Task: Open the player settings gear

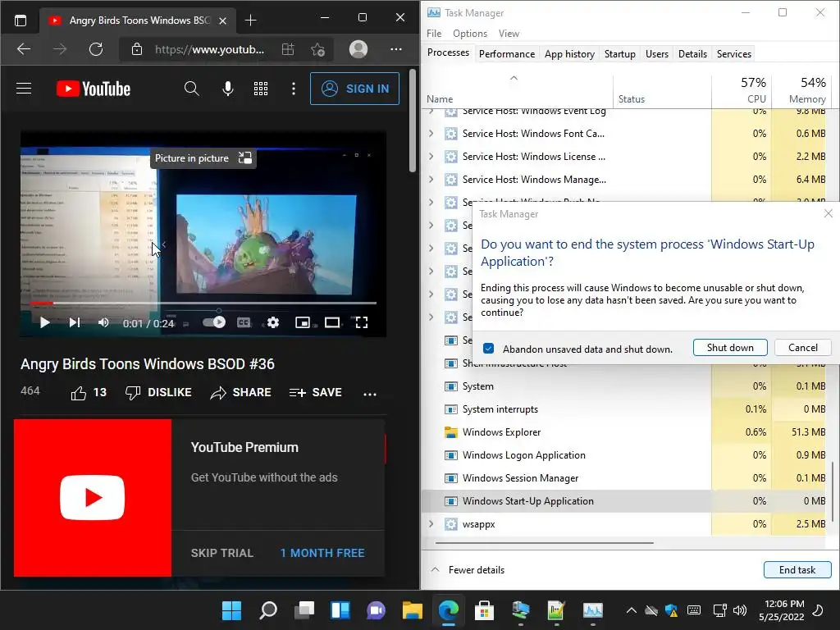Action: [x=273, y=322]
